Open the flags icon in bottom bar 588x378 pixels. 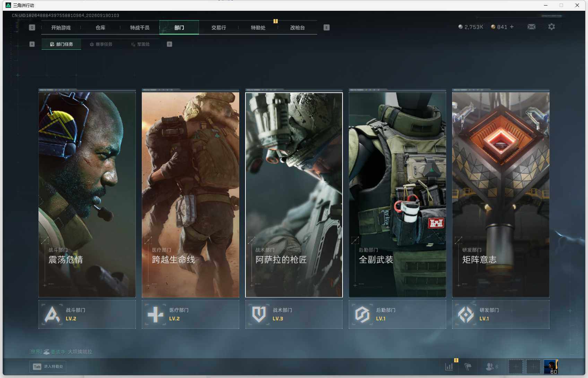click(468, 367)
